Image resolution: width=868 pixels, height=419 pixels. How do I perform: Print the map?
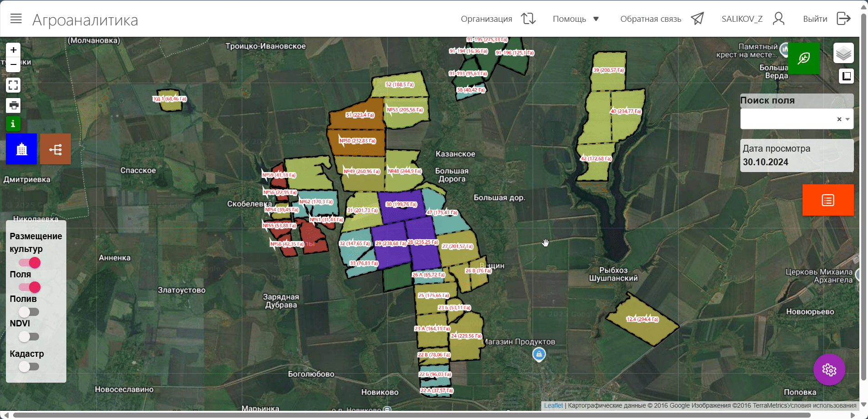[x=14, y=105]
